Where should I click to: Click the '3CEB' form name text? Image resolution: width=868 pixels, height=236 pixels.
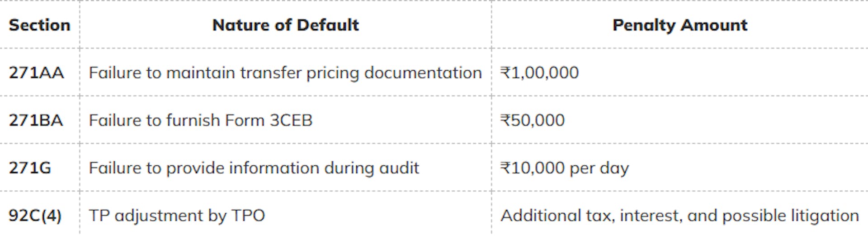[x=291, y=120]
